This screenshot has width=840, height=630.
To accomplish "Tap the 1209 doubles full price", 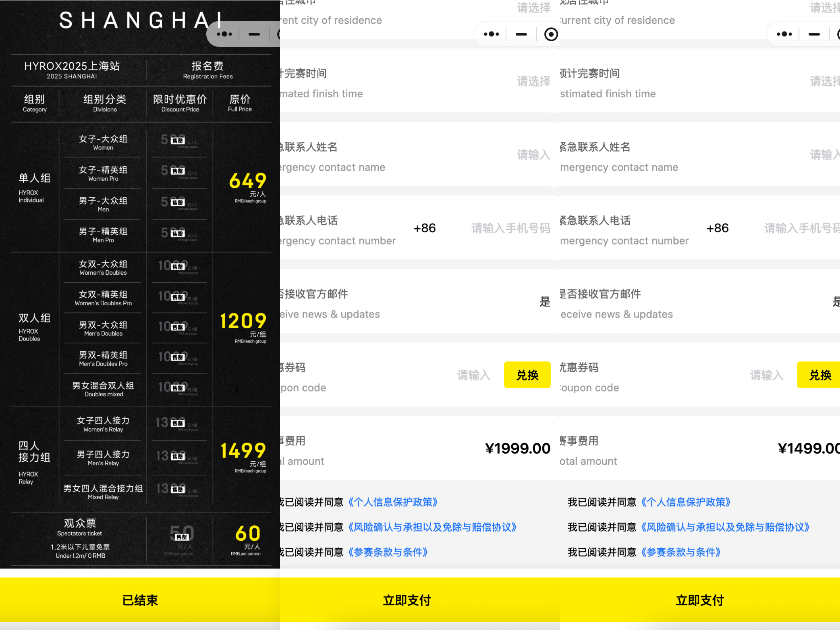I will click(x=243, y=321).
